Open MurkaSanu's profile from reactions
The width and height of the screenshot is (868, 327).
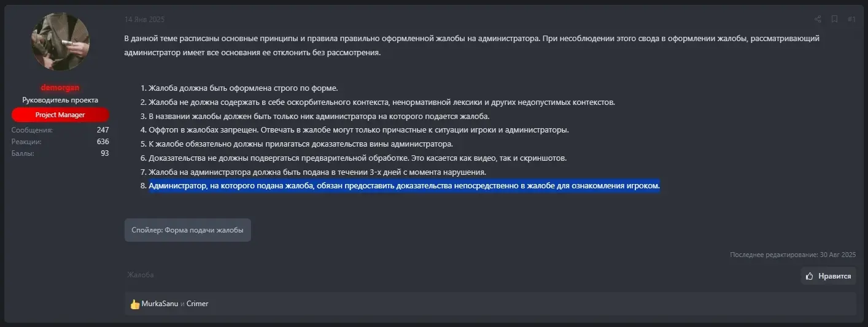[160, 304]
